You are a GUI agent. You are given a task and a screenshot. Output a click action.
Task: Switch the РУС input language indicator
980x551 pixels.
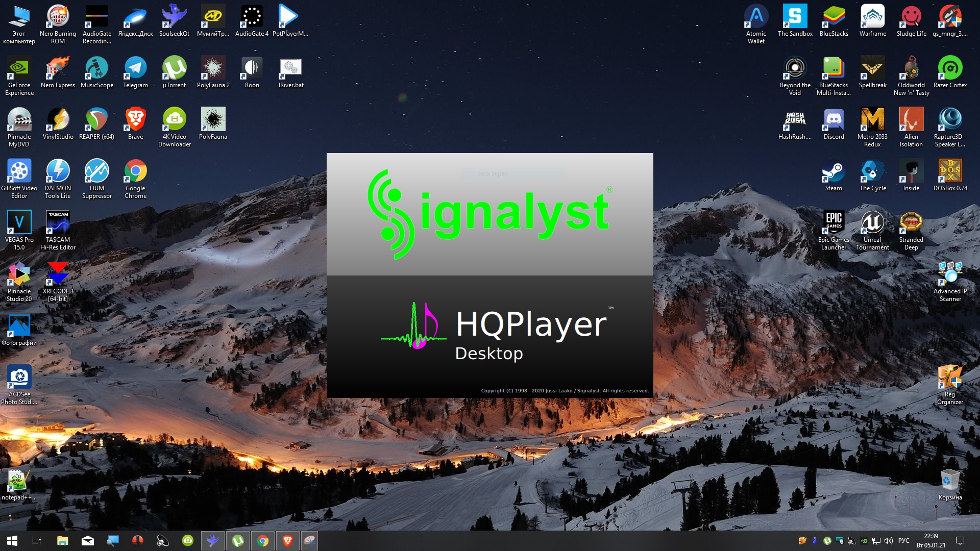[x=904, y=541]
